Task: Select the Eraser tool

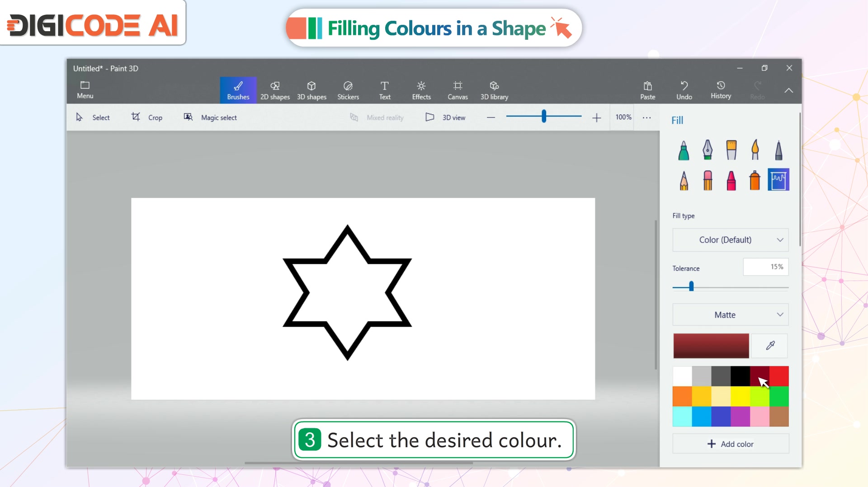Action: pyautogui.click(x=708, y=180)
